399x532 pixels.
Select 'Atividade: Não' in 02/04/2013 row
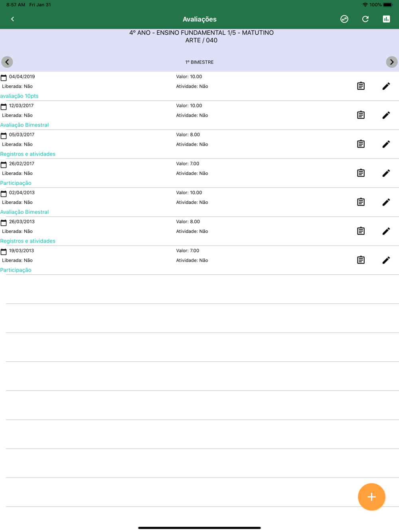pyautogui.click(x=192, y=202)
